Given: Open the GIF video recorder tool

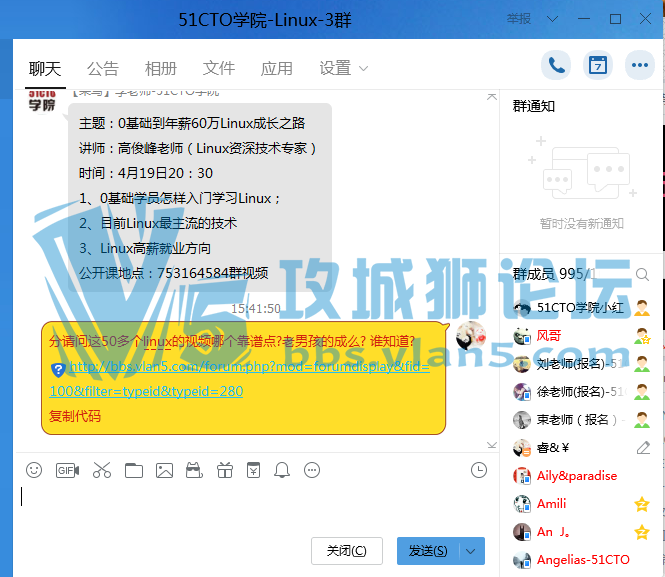Looking at the screenshot, I should (67, 470).
